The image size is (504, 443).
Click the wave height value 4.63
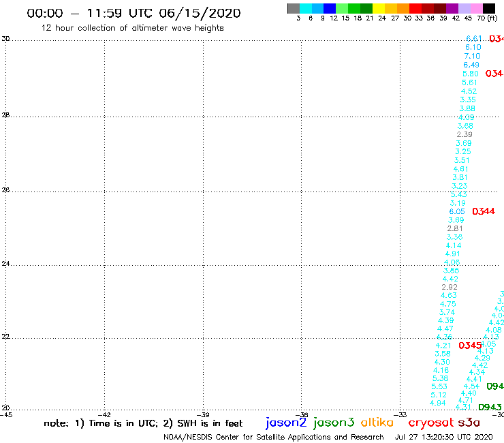click(448, 295)
